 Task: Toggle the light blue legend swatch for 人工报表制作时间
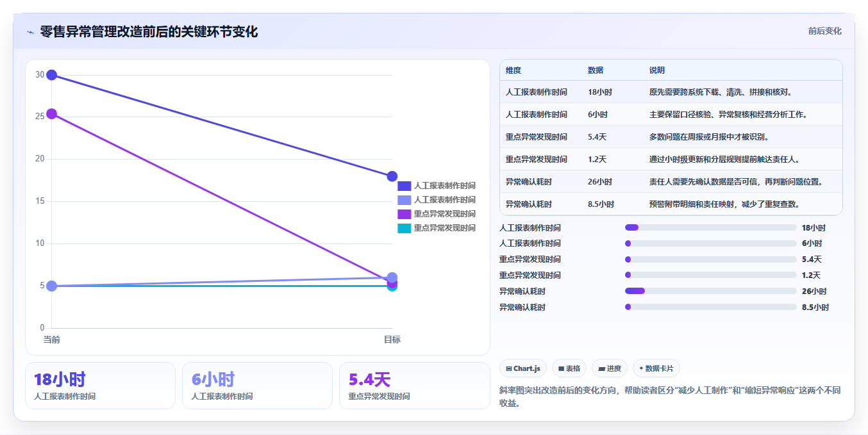click(404, 200)
